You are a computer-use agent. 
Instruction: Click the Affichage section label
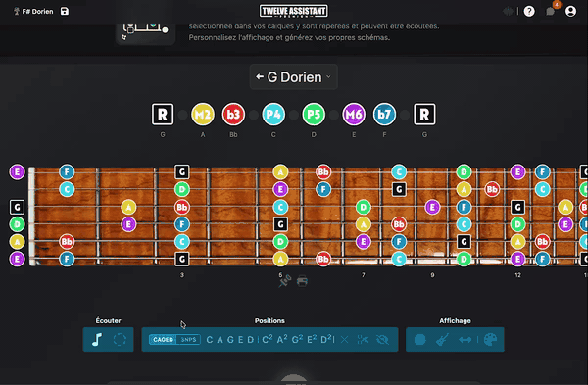[x=455, y=321]
